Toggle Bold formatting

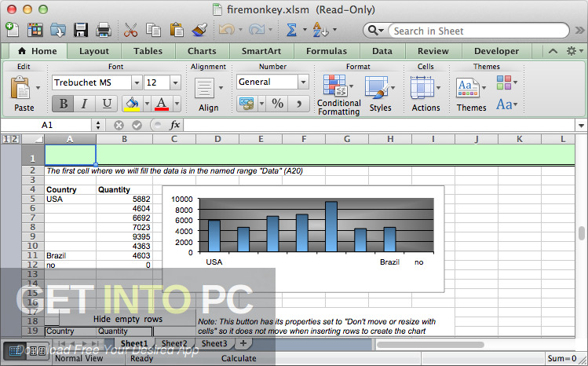coord(63,104)
